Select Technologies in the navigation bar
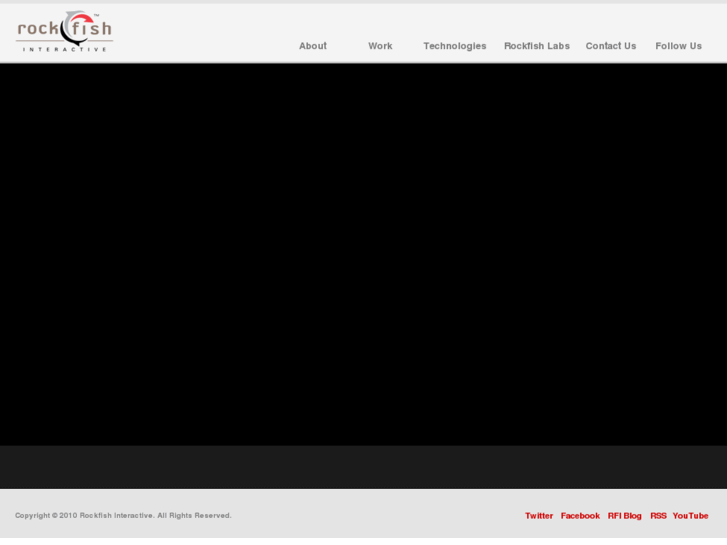 pos(455,46)
